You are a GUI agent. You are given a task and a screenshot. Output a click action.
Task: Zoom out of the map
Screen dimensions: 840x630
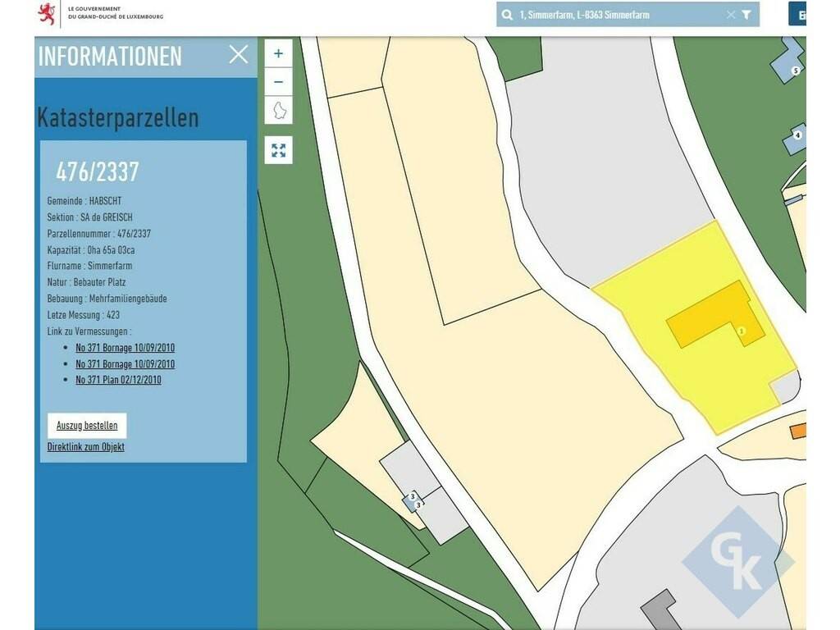pyautogui.click(x=278, y=82)
